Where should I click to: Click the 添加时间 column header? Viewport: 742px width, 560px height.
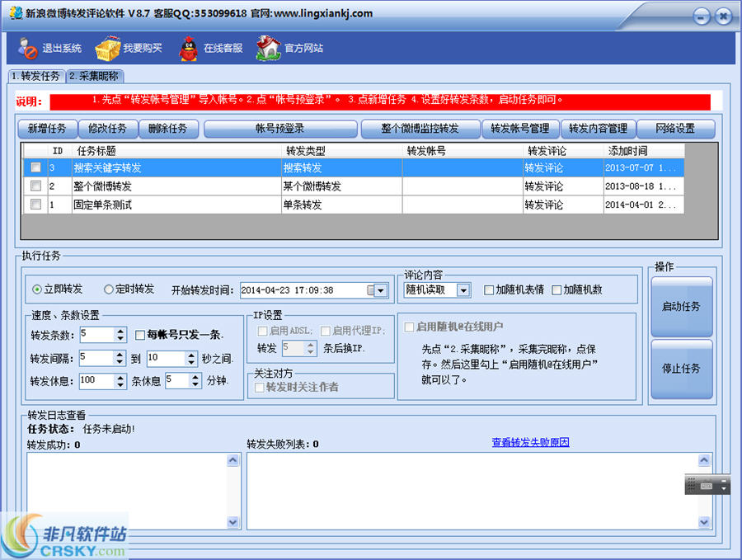(x=644, y=151)
